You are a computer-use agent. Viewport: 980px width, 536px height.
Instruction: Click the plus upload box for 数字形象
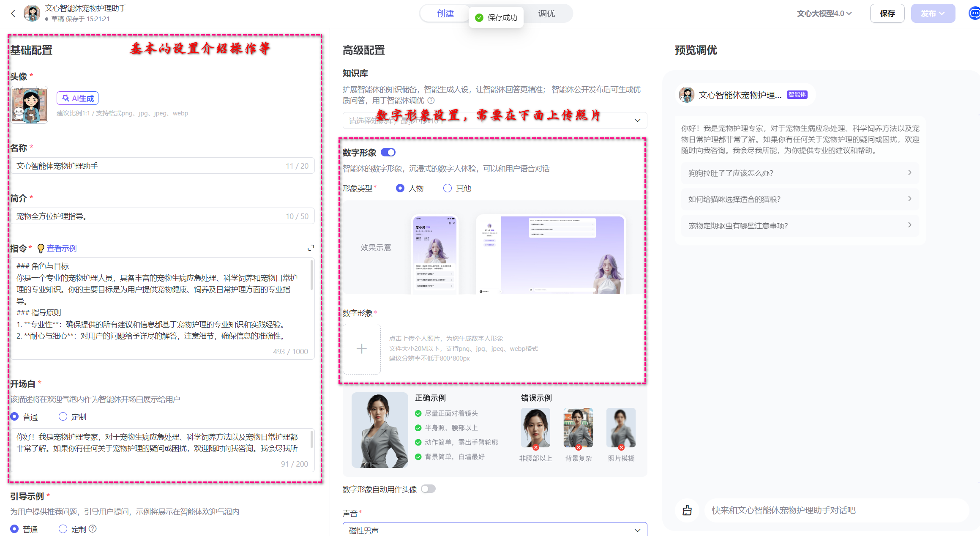361,349
